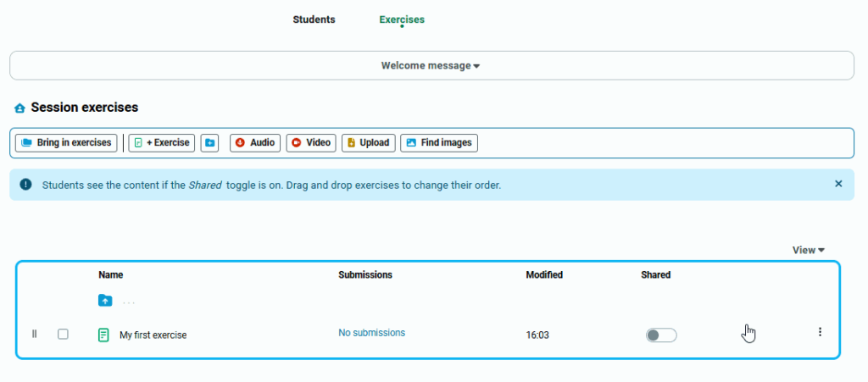The width and height of the screenshot is (868, 382).
Task: Click the Find images button
Action: coord(439,143)
